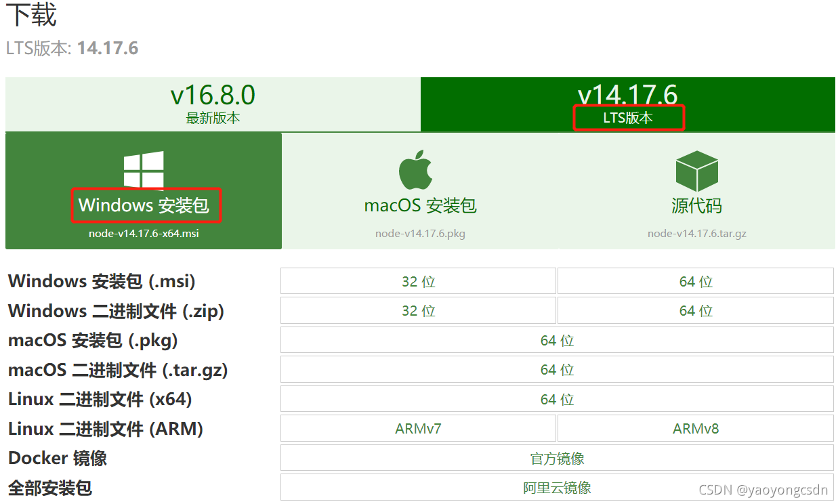Click the Linux 二进制文件 (ARM) row label
The image size is (838, 504).
106,429
